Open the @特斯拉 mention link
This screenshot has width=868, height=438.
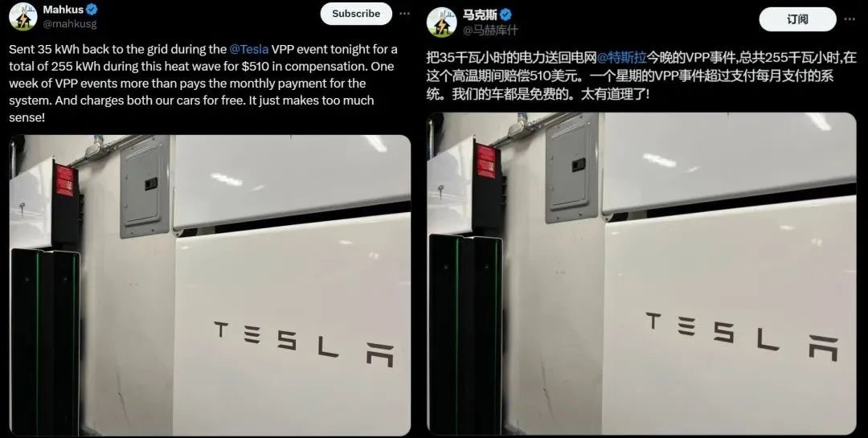pyautogui.click(x=622, y=56)
